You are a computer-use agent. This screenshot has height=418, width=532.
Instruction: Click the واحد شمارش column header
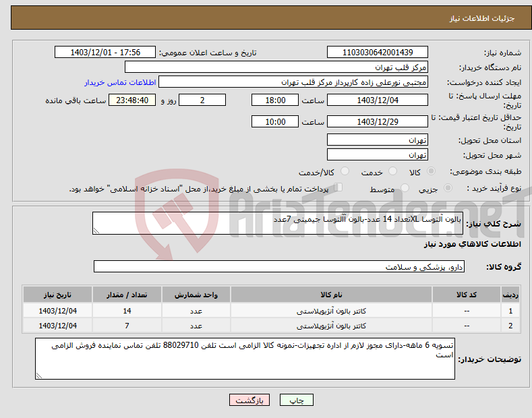coord(196,295)
